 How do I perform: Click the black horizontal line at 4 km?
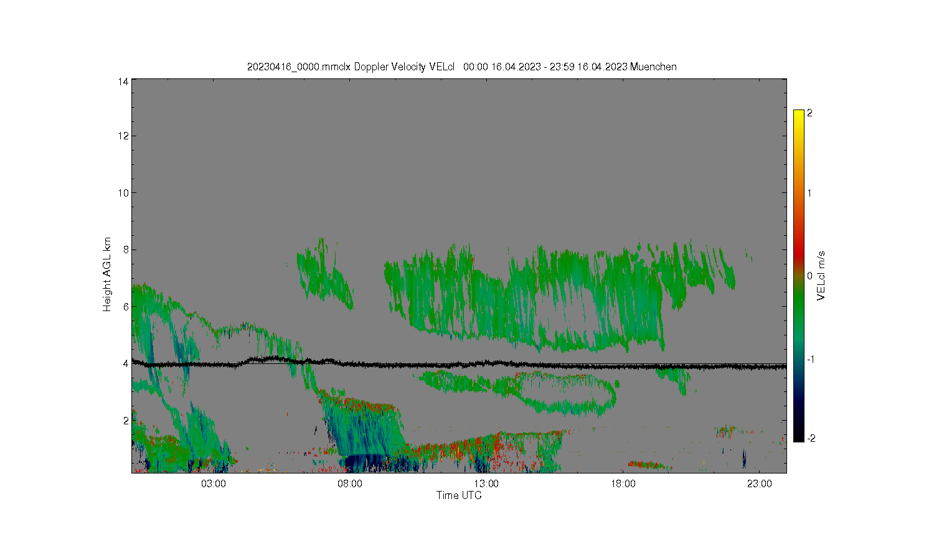[459, 364]
